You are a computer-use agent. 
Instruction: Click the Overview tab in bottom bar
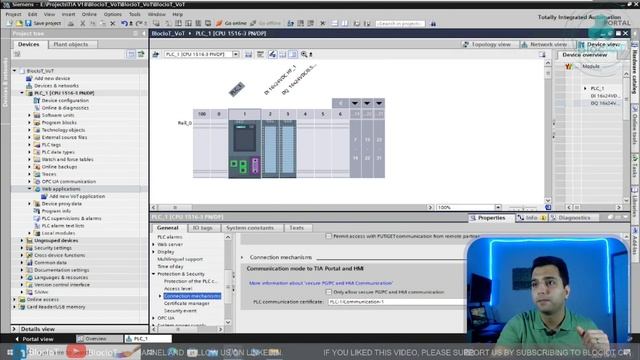[99, 339]
